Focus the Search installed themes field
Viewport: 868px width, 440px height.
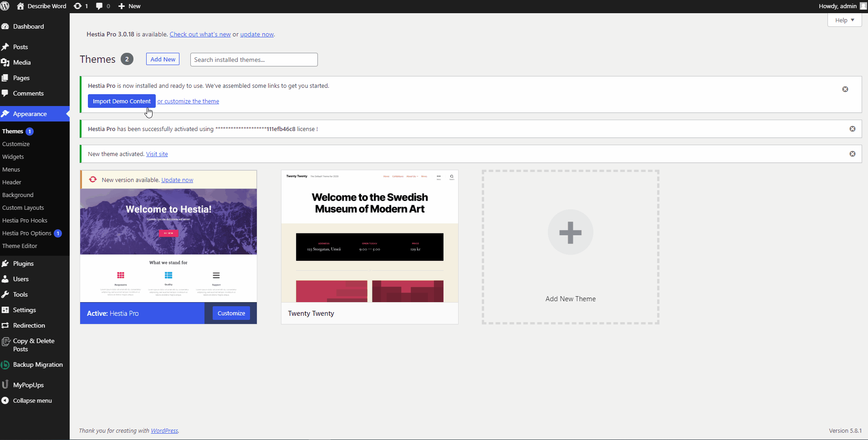254,60
